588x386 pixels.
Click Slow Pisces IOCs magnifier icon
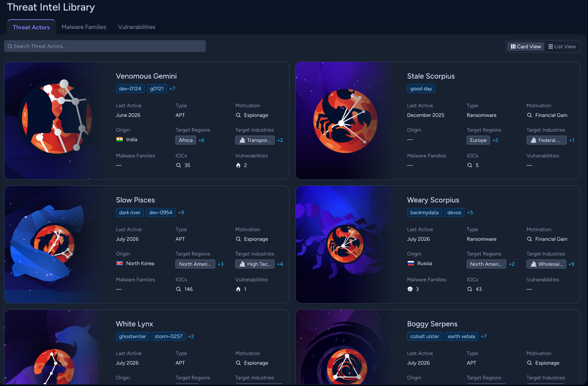coord(178,289)
